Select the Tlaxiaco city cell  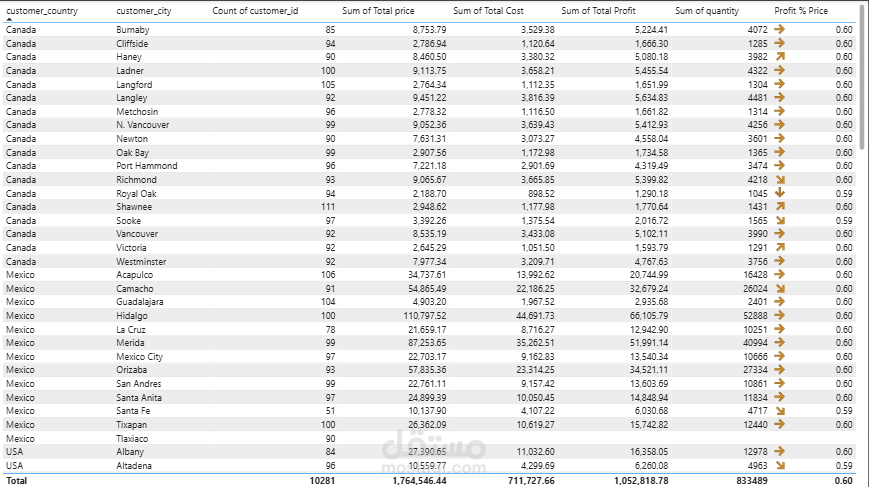pyautogui.click(x=132, y=439)
